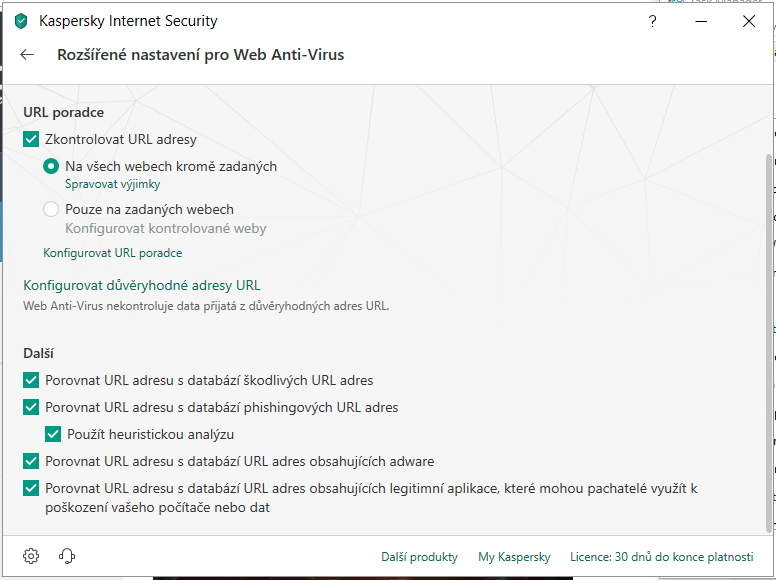Open Další produkty link

tap(419, 557)
